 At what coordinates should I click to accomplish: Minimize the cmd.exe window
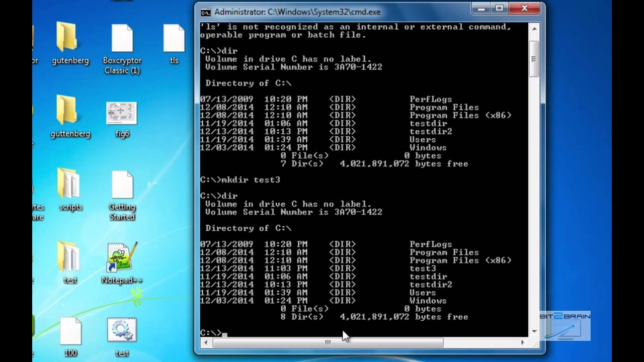481,8
